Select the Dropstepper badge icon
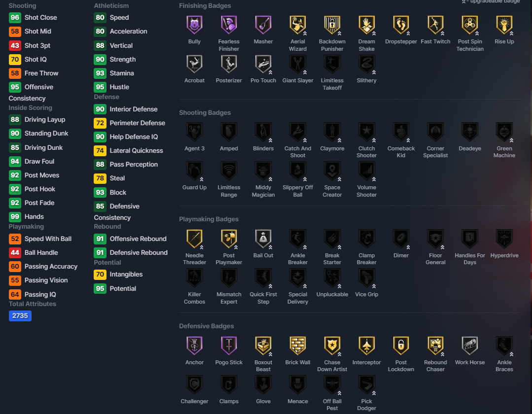The width and height of the screenshot is (532, 414). point(401,25)
